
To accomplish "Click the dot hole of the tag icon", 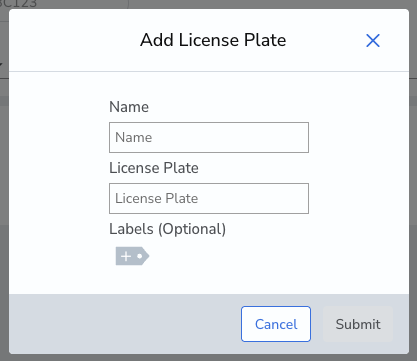I will (x=139, y=256).
